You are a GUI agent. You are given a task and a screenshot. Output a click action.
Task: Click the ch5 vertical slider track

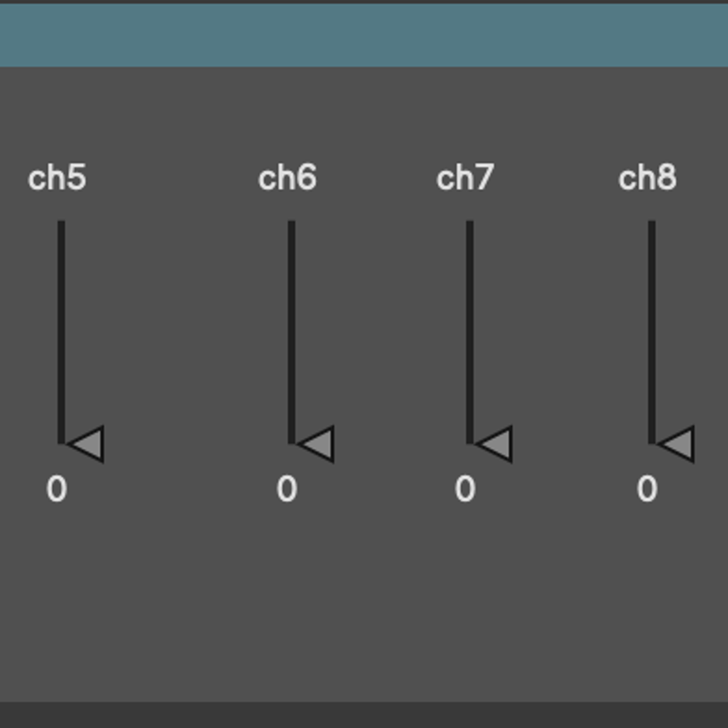click(61, 332)
